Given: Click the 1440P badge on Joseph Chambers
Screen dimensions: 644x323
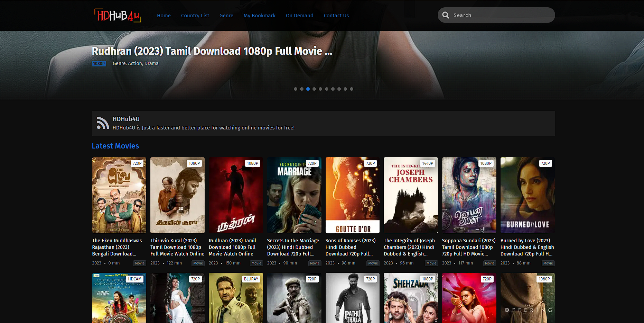Looking at the screenshot, I should click(428, 163).
